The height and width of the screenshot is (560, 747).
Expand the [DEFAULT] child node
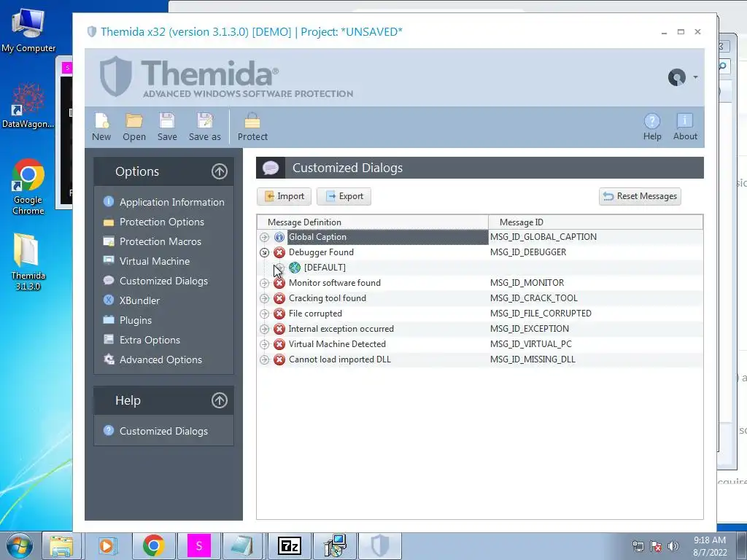pyautogui.click(x=279, y=268)
